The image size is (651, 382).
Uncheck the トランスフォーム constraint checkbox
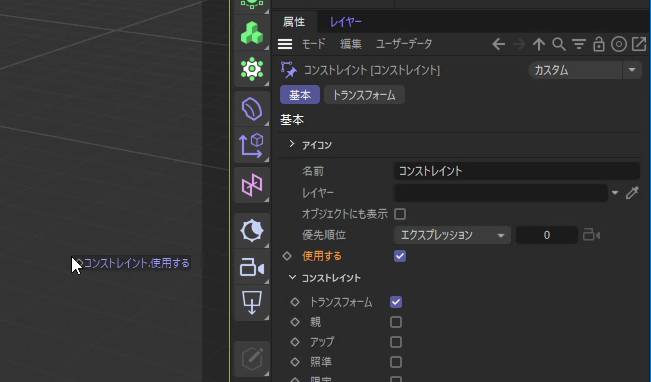tap(396, 302)
